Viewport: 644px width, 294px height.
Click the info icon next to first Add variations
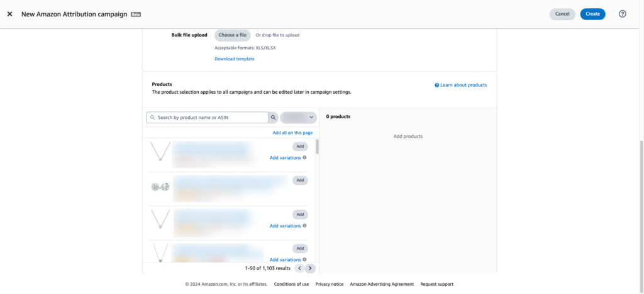click(x=304, y=157)
